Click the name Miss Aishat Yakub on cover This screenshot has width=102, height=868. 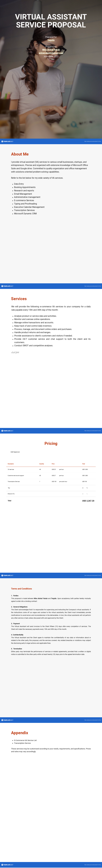coord(51,50)
